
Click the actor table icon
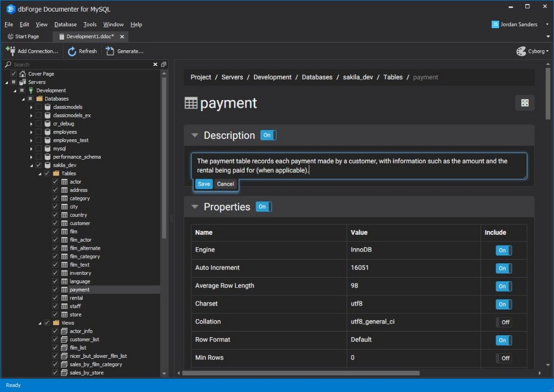click(x=64, y=182)
